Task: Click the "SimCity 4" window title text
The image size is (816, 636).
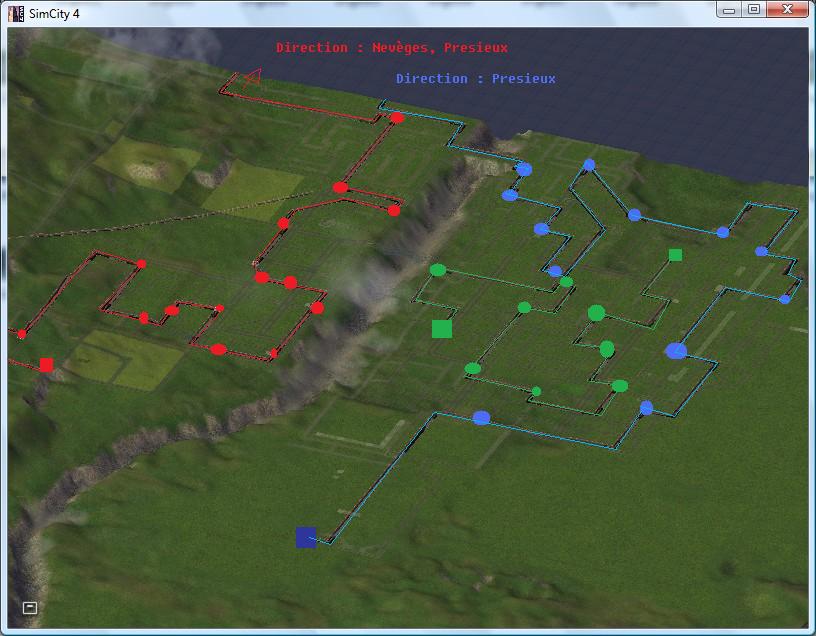Action: (55, 11)
